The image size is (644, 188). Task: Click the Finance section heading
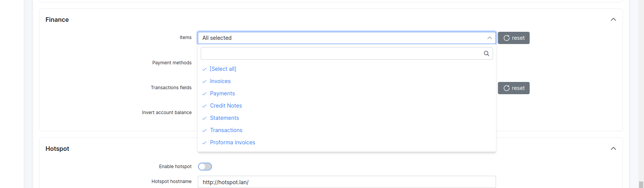[x=57, y=20]
